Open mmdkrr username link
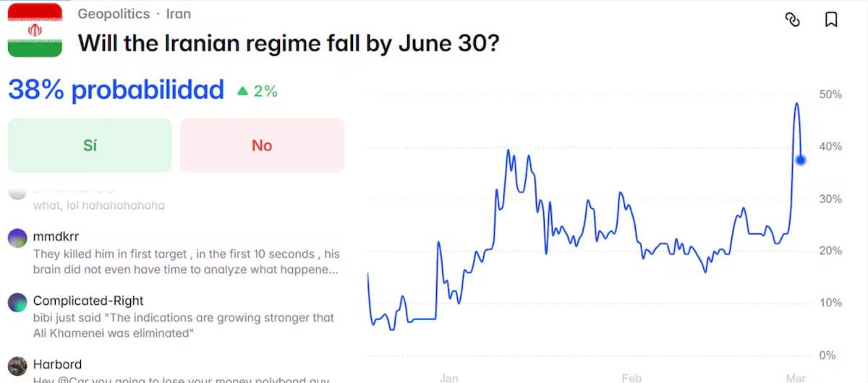 [x=55, y=237]
